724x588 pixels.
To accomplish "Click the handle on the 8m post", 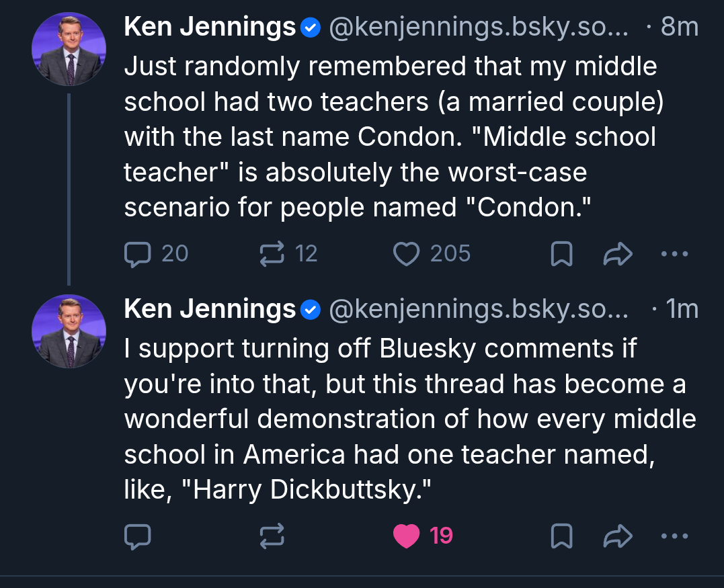I will (478, 27).
